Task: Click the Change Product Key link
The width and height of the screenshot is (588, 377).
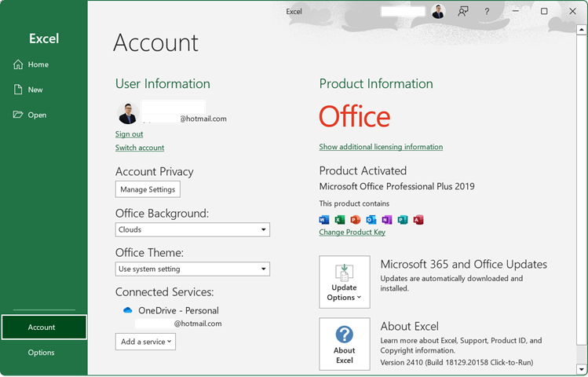Action: (x=352, y=232)
